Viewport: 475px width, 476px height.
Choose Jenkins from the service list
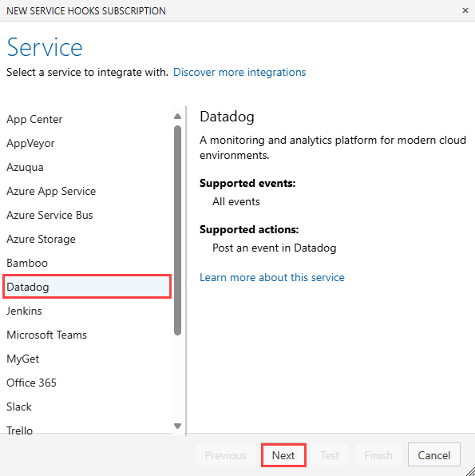tap(87, 311)
